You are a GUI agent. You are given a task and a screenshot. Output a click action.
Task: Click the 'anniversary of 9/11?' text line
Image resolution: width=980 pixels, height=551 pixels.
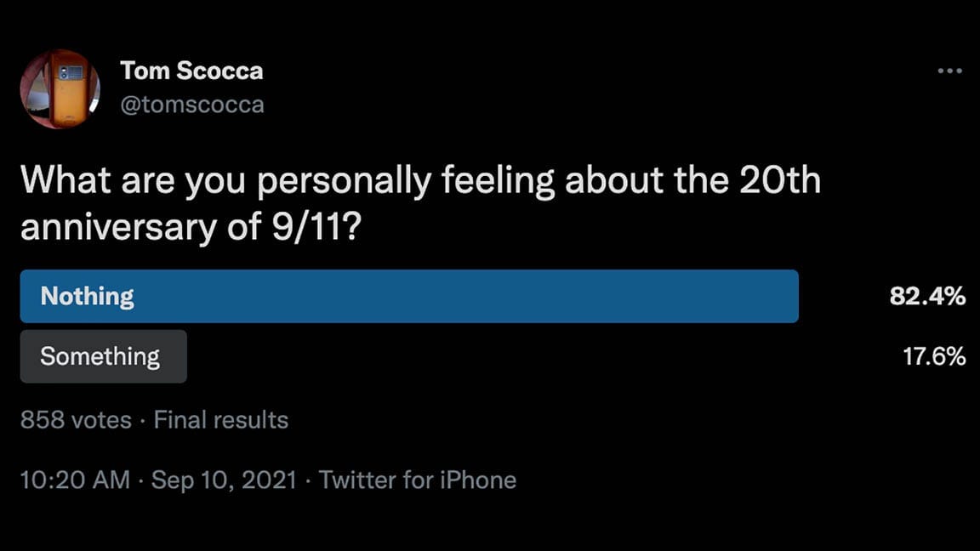(x=191, y=227)
